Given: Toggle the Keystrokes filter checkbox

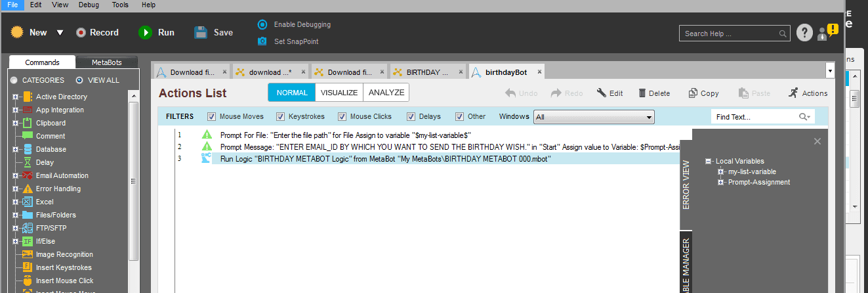Looking at the screenshot, I should [x=281, y=117].
